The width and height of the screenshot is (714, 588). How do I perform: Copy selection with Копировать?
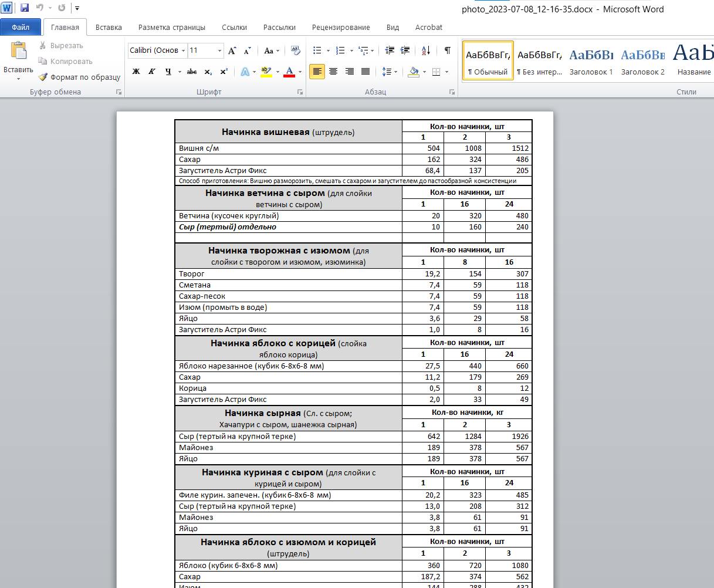65,61
